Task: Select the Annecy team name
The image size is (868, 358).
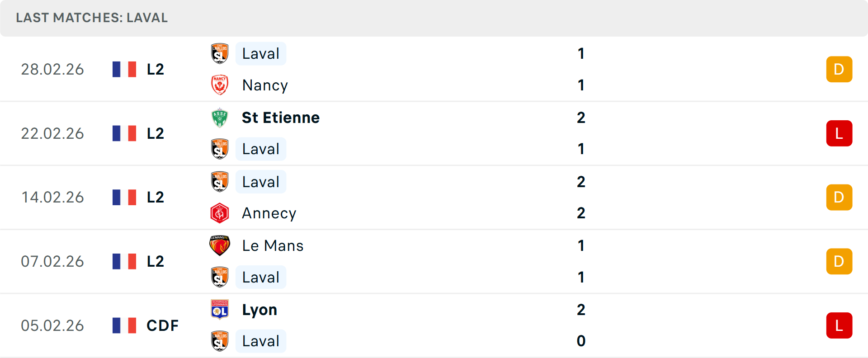Action: click(269, 213)
